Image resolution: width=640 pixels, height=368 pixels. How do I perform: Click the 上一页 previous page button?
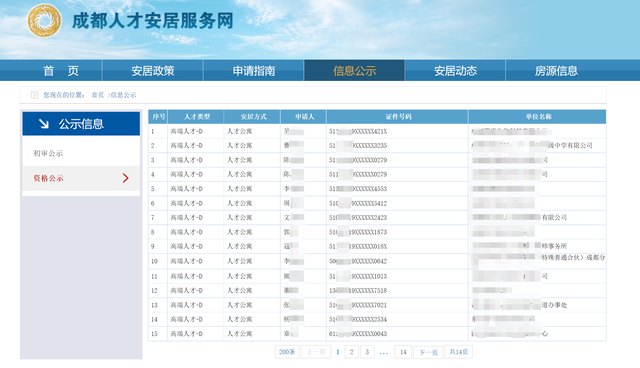pyautogui.click(x=316, y=352)
